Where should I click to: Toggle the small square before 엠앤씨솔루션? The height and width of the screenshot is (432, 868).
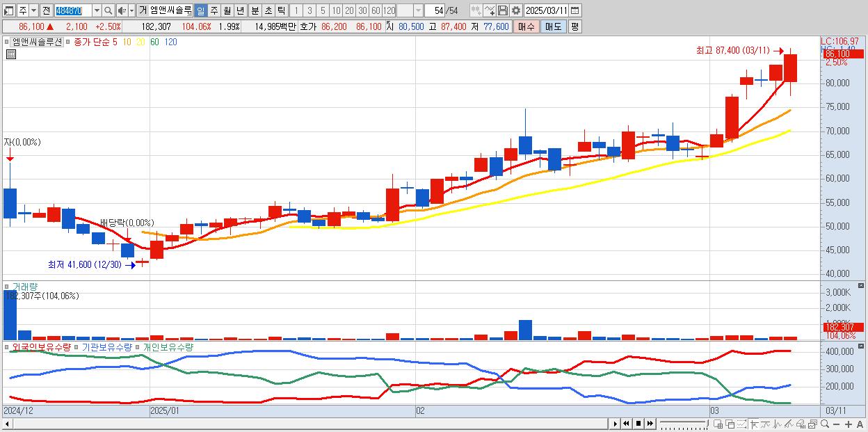(x=8, y=42)
